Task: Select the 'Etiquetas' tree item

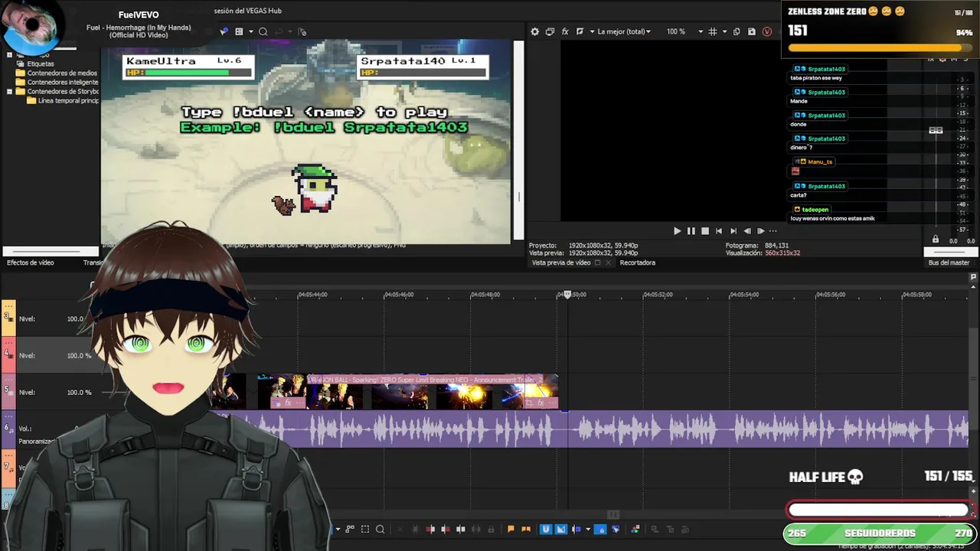Action: (41, 64)
